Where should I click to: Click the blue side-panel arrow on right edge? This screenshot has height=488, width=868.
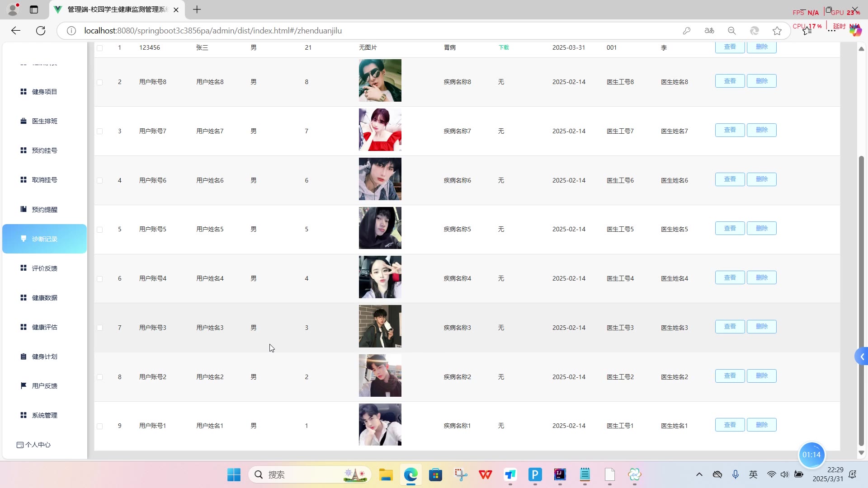point(862,357)
